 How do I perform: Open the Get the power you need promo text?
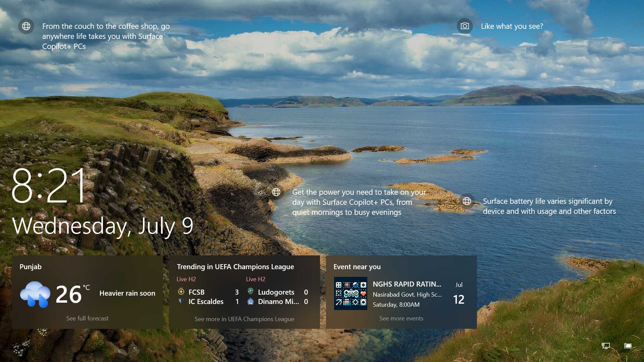[x=359, y=202]
